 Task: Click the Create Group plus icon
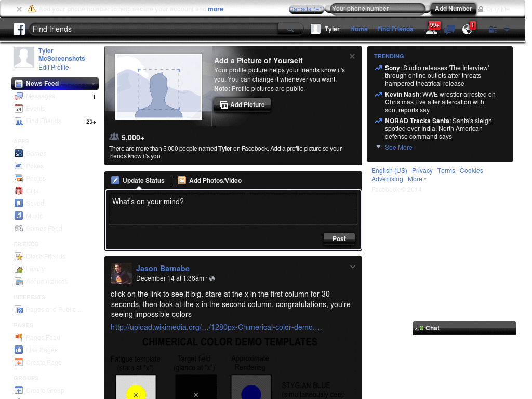19,391
